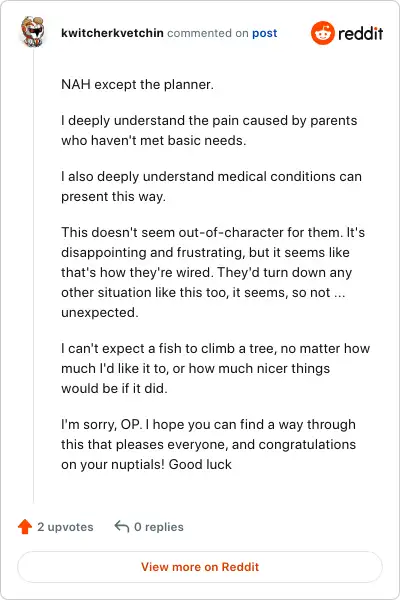Open the kwitcherkvetchin username link
This screenshot has width=400, height=600.
click(112, 33)
